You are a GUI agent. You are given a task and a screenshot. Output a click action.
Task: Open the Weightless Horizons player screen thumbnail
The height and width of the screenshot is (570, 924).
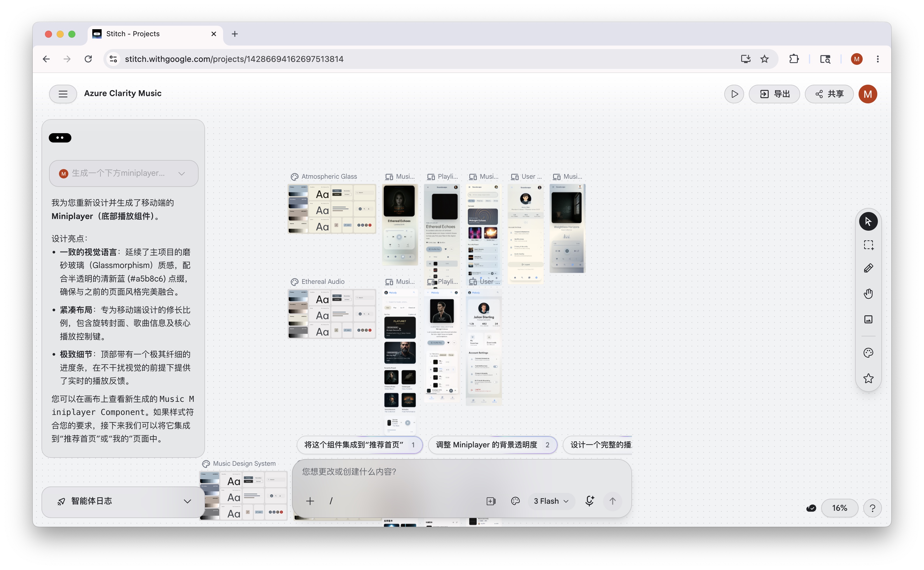(567, 228)
